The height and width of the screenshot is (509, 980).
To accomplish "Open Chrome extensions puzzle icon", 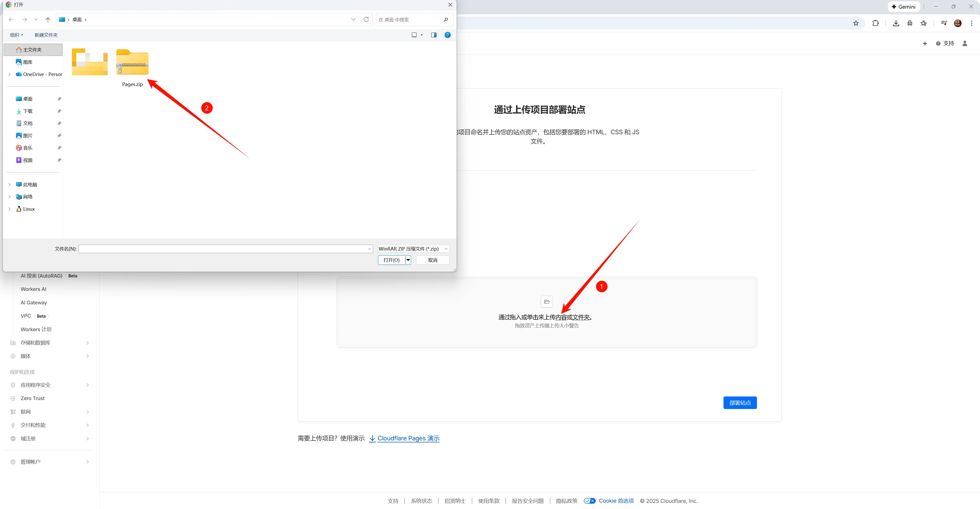I will click(875, 23).
